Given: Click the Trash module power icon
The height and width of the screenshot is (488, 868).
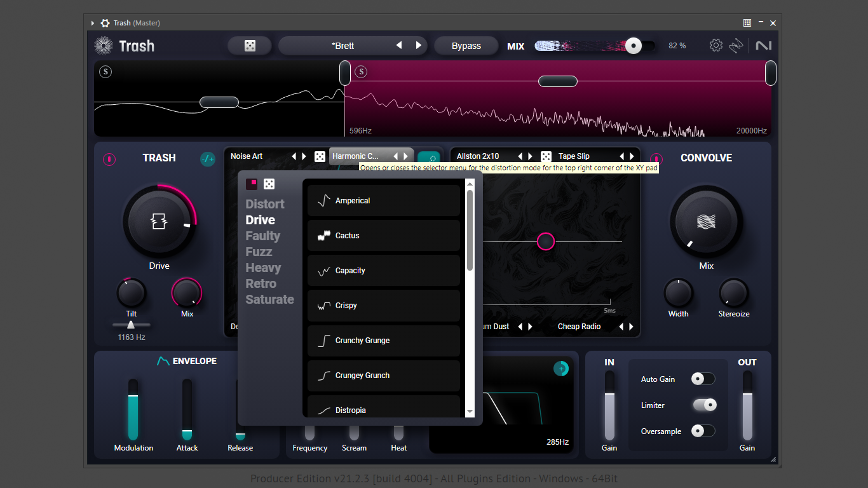Looking at the screenshot, I should pyautogui.click(x=109, y=159).
